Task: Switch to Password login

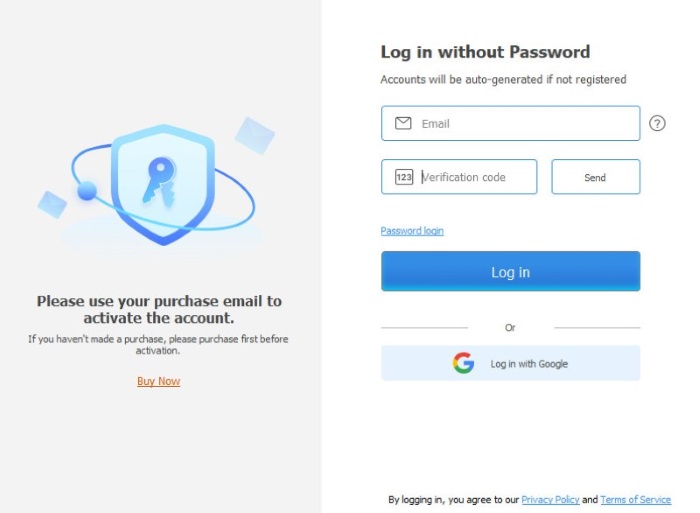Action: [x=412, y=231]
